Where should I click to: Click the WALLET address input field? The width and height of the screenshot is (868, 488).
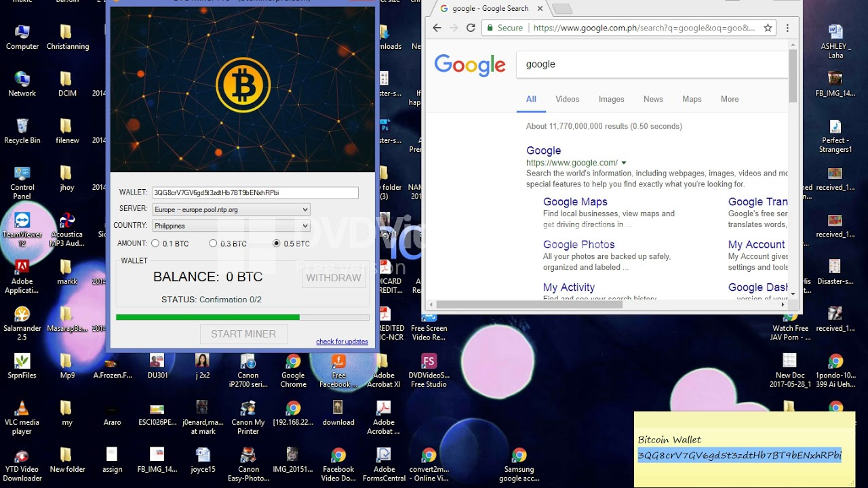[255, 192]
